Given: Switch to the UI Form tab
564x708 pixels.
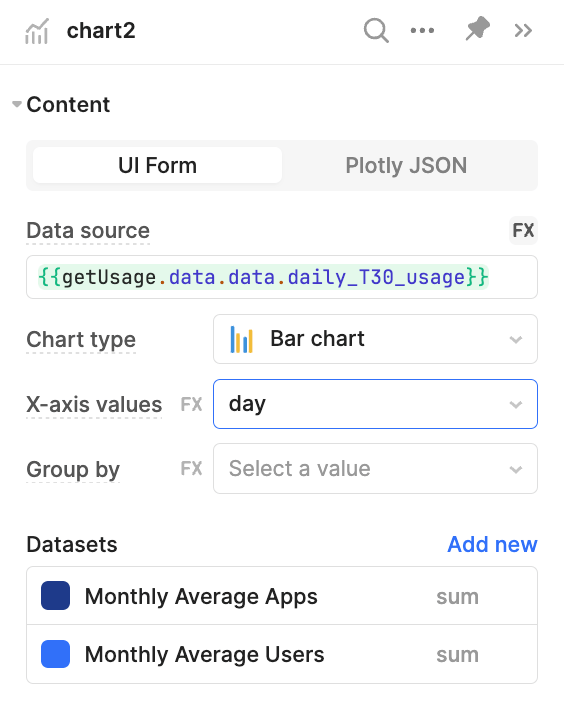Looking at the screenshot, I should 158,165.
